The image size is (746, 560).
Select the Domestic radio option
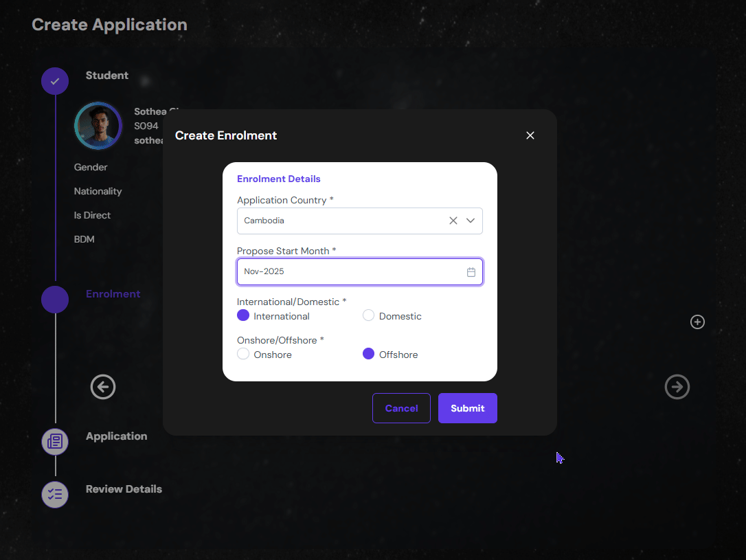369,315
